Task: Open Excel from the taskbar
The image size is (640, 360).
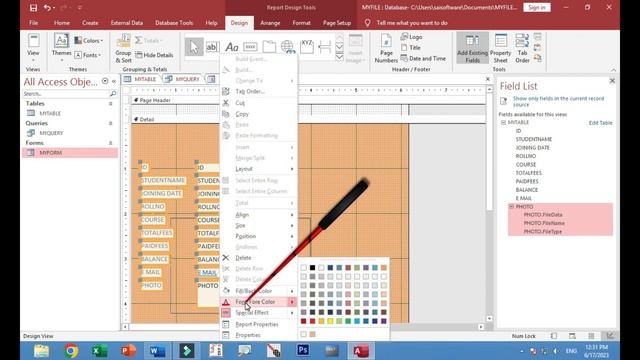Action: [99, 351]
